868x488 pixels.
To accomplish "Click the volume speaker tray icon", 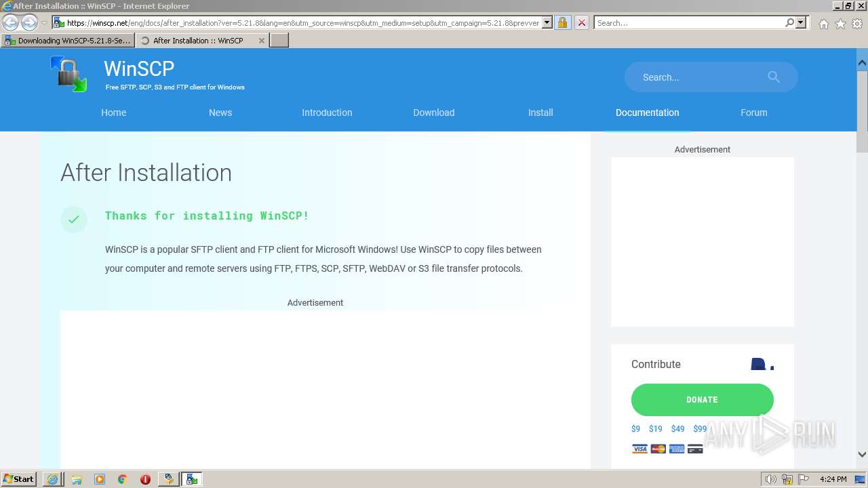I will click(770, 479).
